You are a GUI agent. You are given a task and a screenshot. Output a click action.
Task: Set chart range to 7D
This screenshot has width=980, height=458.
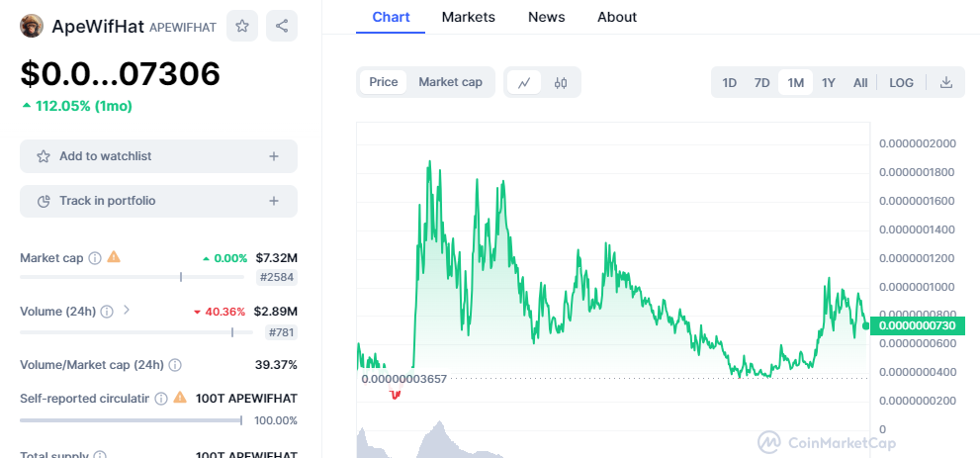[761, 82]
